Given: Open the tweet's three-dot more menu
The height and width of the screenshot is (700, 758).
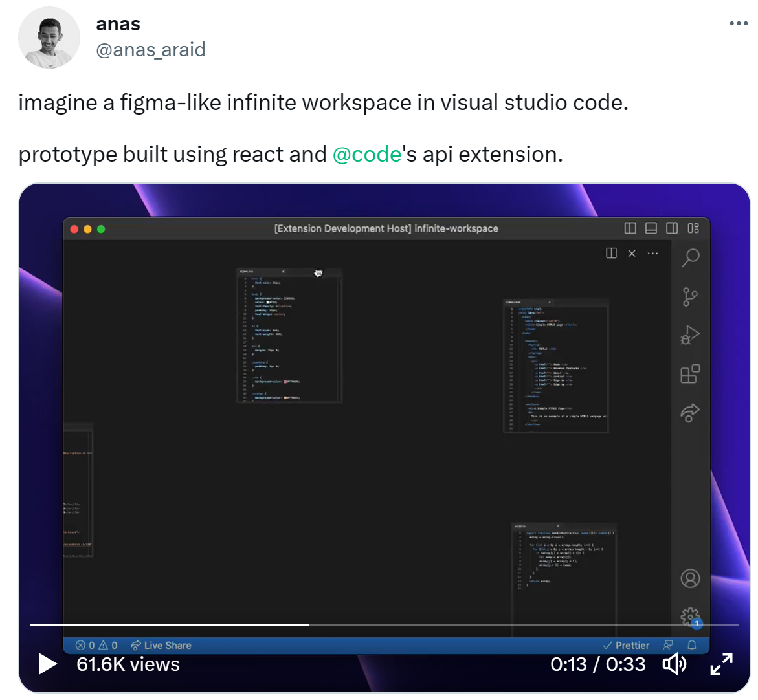Looking at the screenshot, I should pos(738,23).
